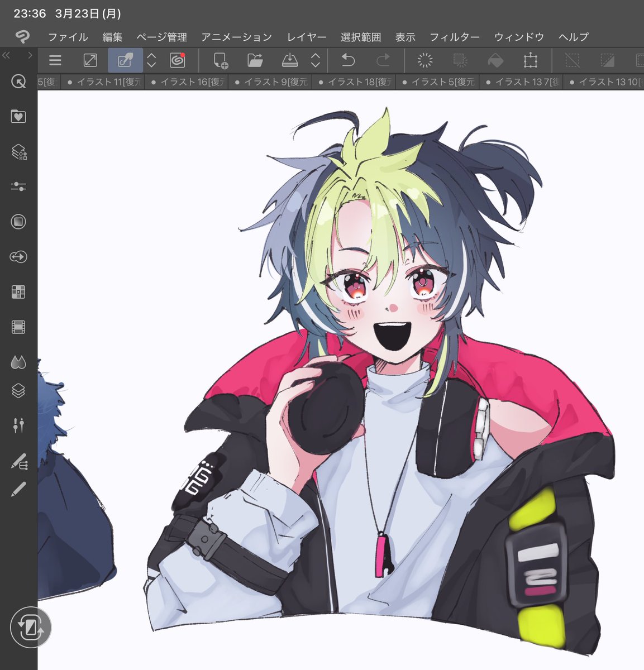Open Clip Studio launcher spiral icon
644x670 pixels.
pyautogui.click(x=178, y=60)
